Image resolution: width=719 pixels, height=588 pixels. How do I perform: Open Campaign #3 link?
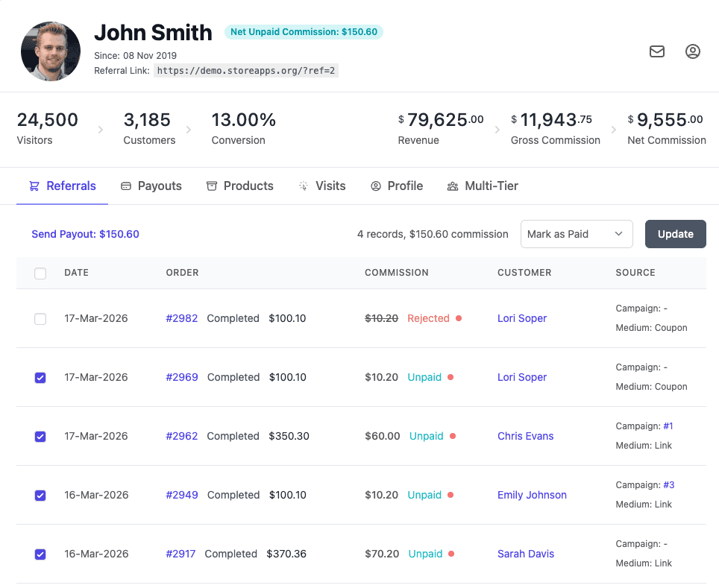[668, 485]
